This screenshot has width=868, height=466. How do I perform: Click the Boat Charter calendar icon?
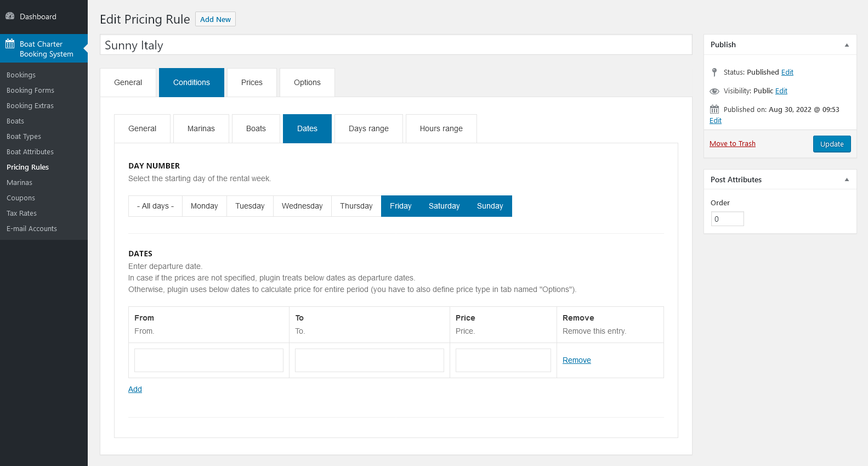pyautogui.click(x=10, y=44)
